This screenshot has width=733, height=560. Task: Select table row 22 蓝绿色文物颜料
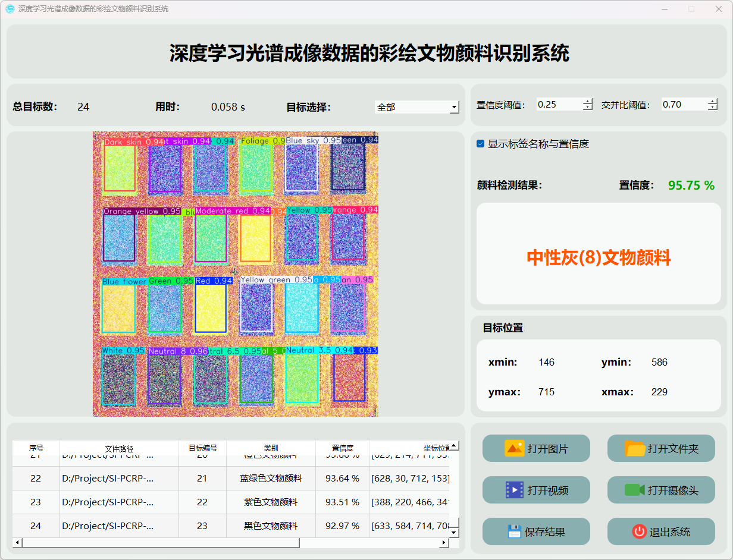271,478
